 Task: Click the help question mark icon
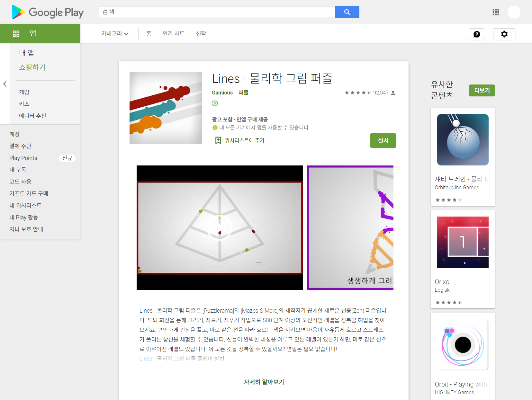(477, 34)
